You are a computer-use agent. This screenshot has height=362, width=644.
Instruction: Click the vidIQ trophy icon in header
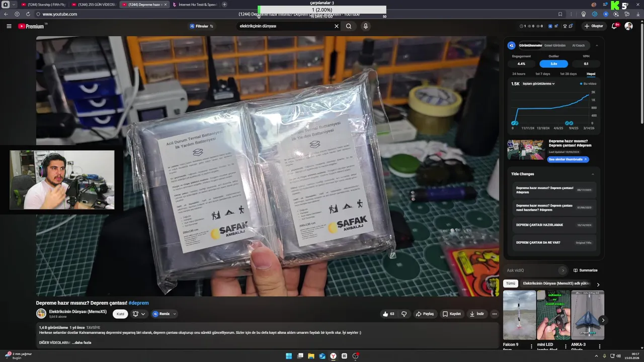(x=565, y=26)
